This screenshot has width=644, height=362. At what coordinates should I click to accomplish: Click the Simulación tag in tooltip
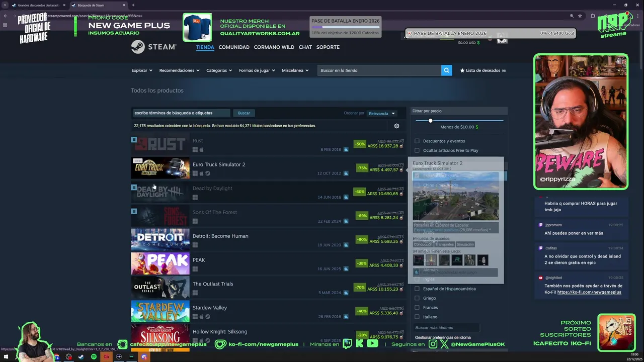pos(465,244)
